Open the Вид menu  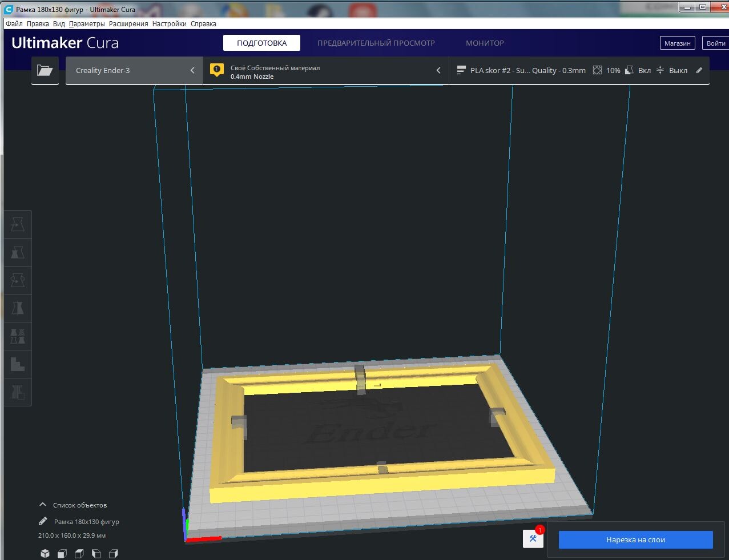click(59, 24)
